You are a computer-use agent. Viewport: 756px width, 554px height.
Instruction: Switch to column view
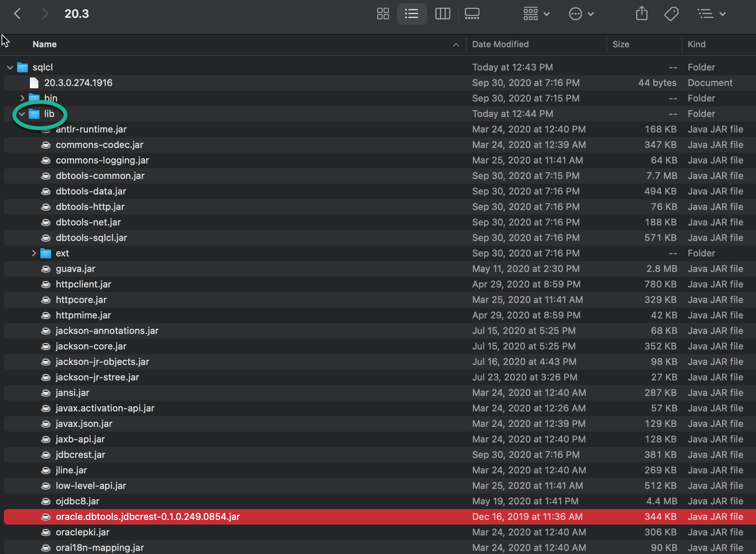point(442,14)
